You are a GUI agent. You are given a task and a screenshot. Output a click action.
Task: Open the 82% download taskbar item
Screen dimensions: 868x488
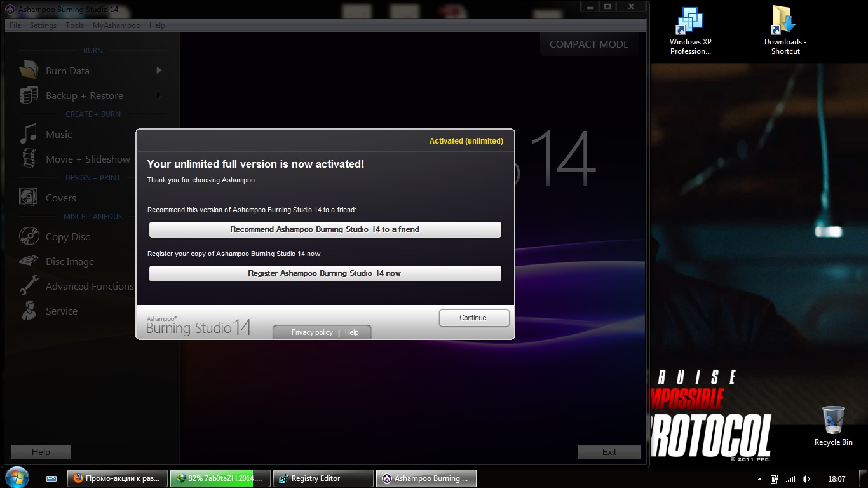[220, 478]
